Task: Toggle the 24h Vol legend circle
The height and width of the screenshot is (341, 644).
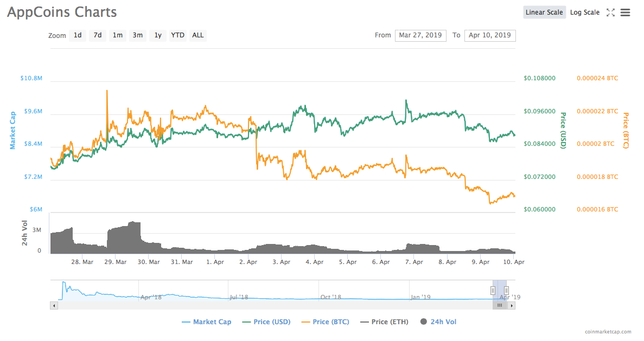Action: 424,322
